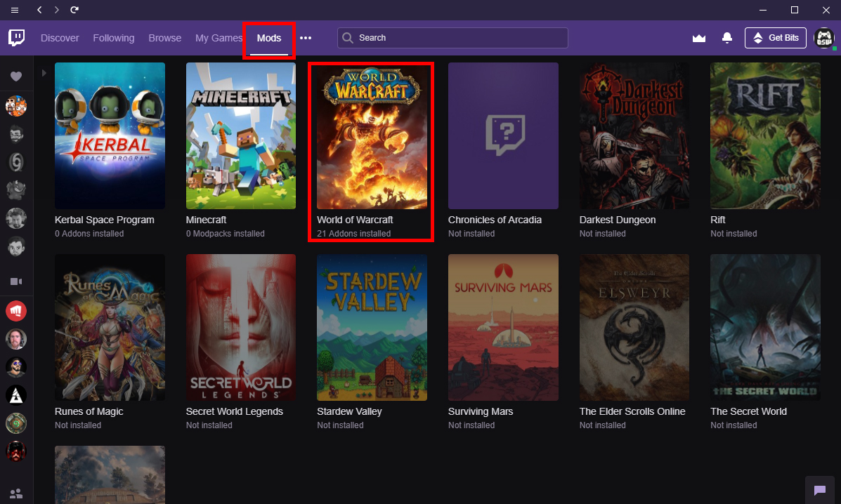Open the first followed channel avatar in sidebar

(x=16, y=106)
